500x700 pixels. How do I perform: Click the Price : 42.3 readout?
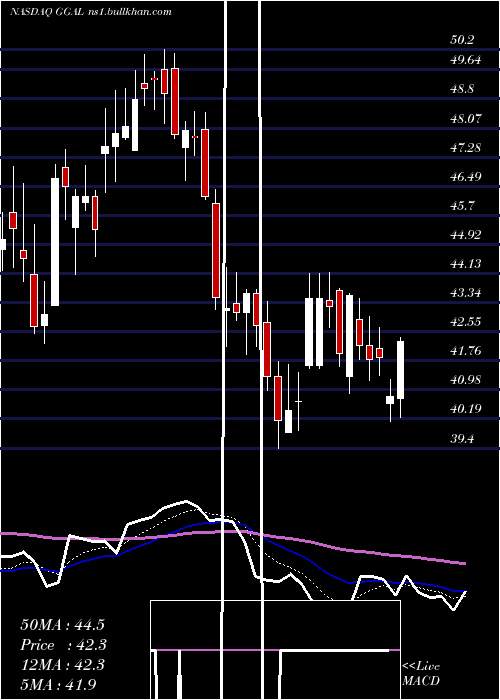(x=62, y=645)
